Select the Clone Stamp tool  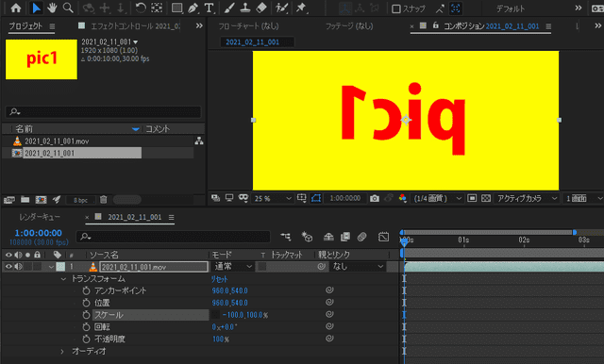point(245,8)
